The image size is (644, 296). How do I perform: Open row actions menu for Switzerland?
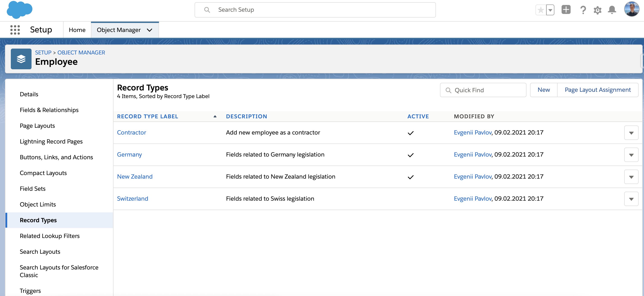point(631,199)
